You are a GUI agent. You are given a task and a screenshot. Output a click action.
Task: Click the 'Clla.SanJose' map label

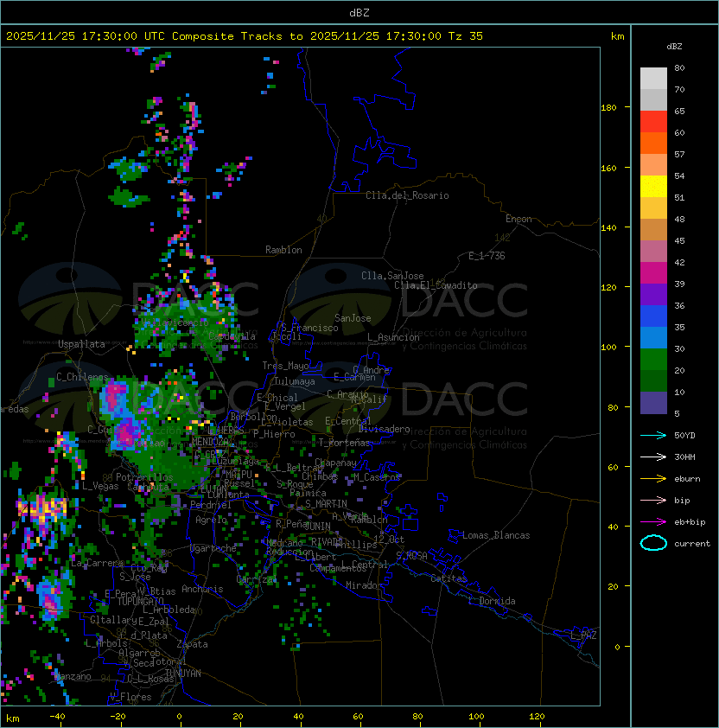coord(392,276)
